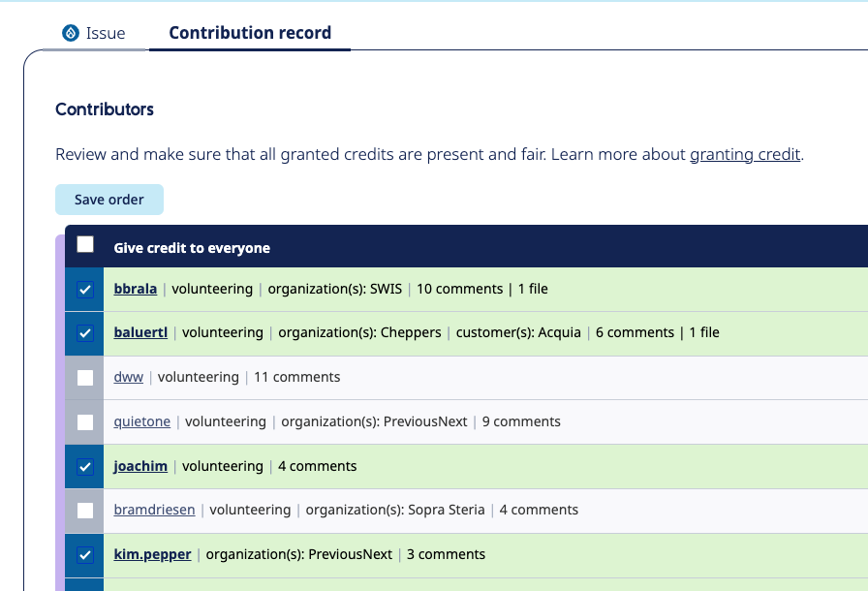This screenshot has width=868, height=591.
Task: Toggle the Give credit to everyone checkbox
Action: (84, 245)
